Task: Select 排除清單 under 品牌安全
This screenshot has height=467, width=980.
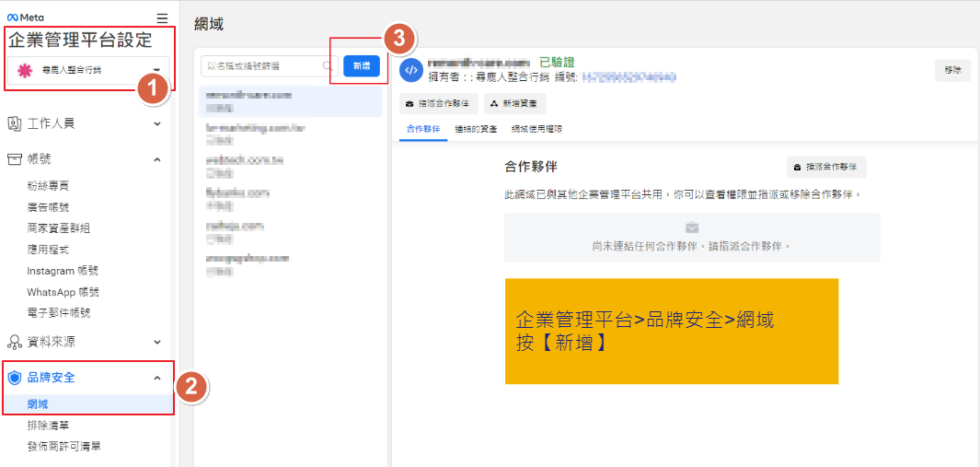Action: click(48, 426)
